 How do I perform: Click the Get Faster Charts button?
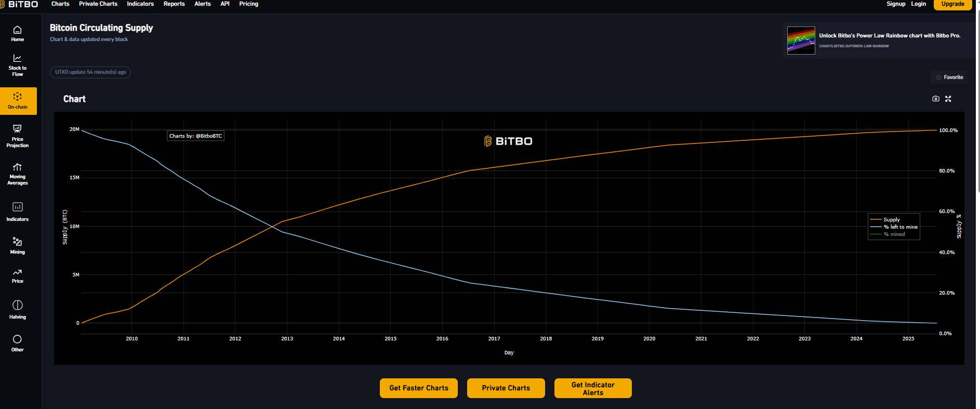point(418,388)
